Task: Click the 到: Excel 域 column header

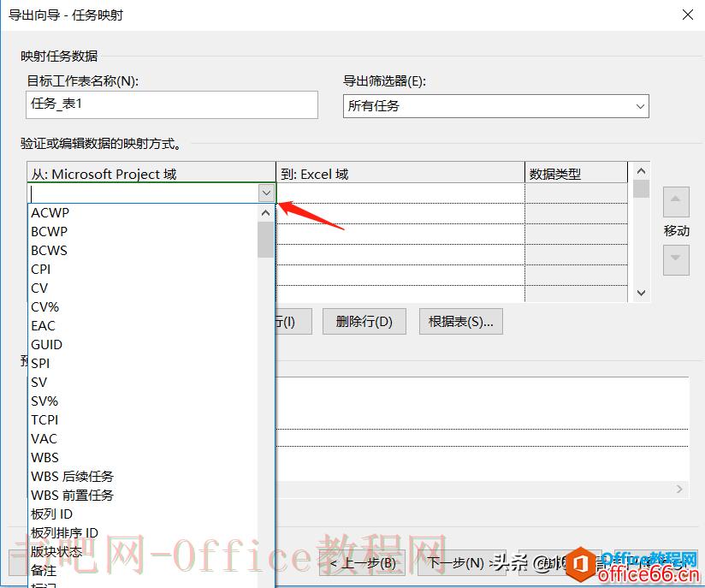Action: 400,173
